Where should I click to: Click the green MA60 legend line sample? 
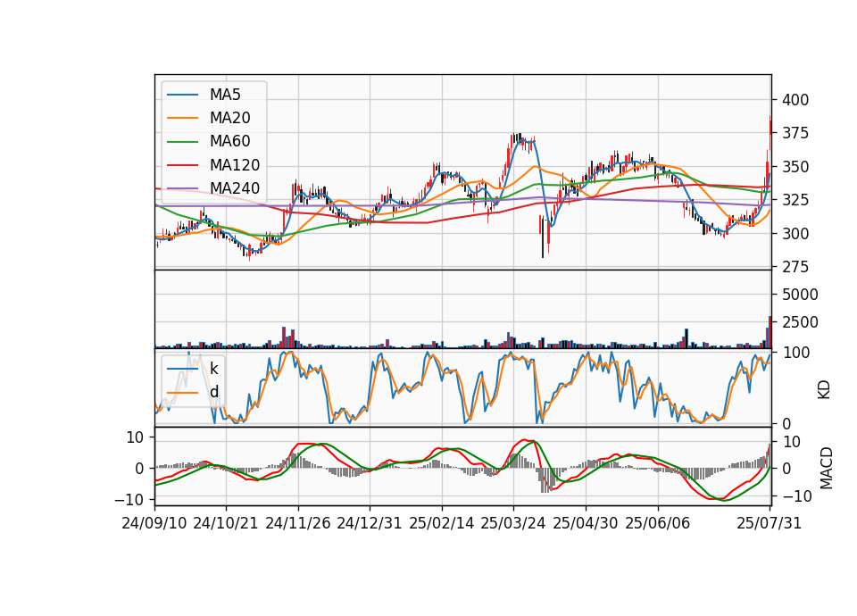(x=182, y=142)
